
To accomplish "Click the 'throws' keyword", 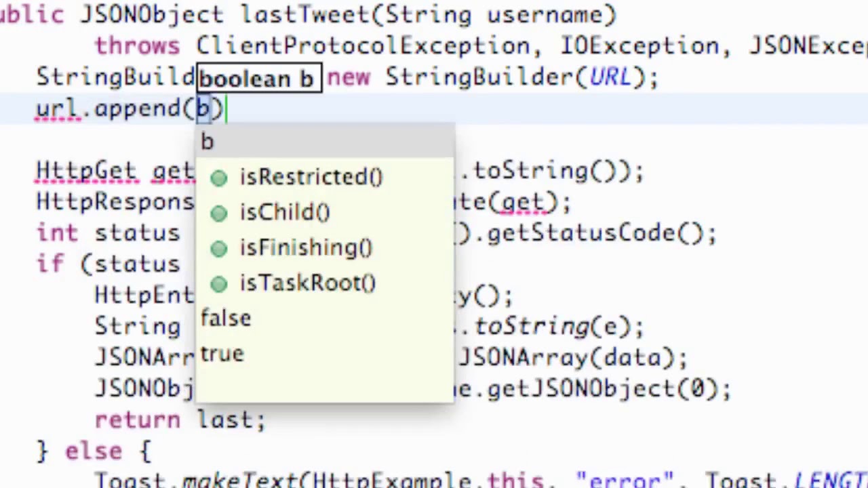I will (x=137, y=46).
